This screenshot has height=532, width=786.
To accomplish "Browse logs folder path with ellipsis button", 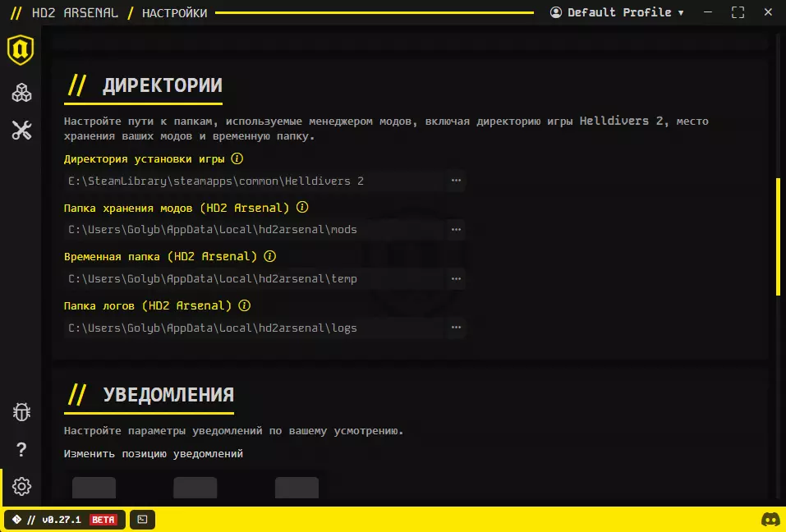I will (456, 327).
